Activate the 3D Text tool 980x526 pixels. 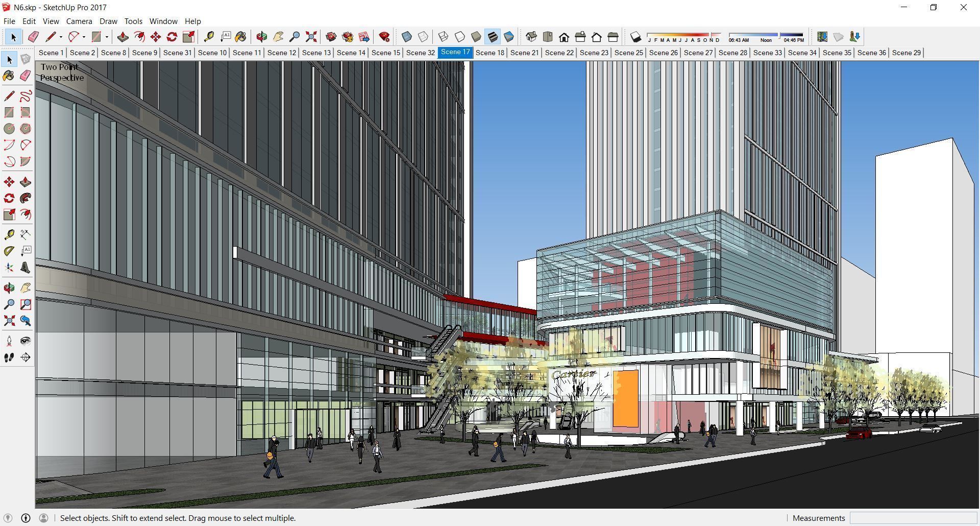pos(26,268)
